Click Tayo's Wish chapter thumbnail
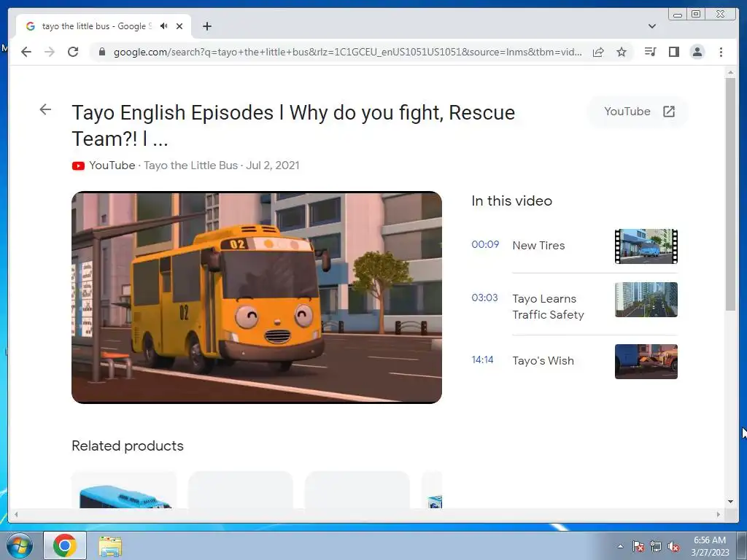The width and height of the screenshot is (747, 560). point(646,362)
